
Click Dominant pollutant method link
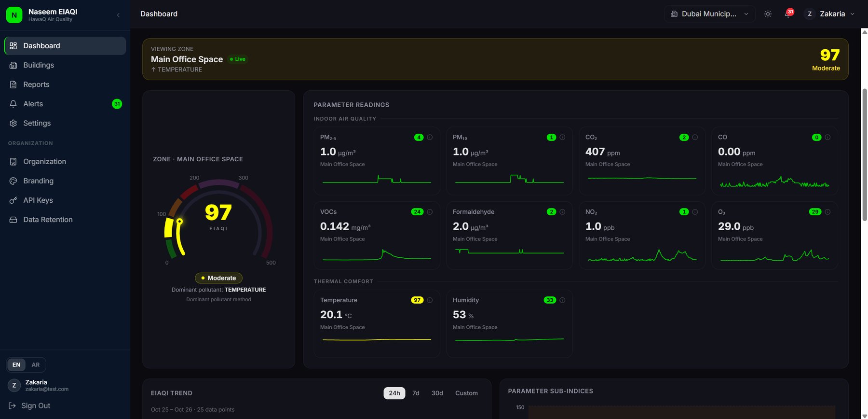(218, 300)
